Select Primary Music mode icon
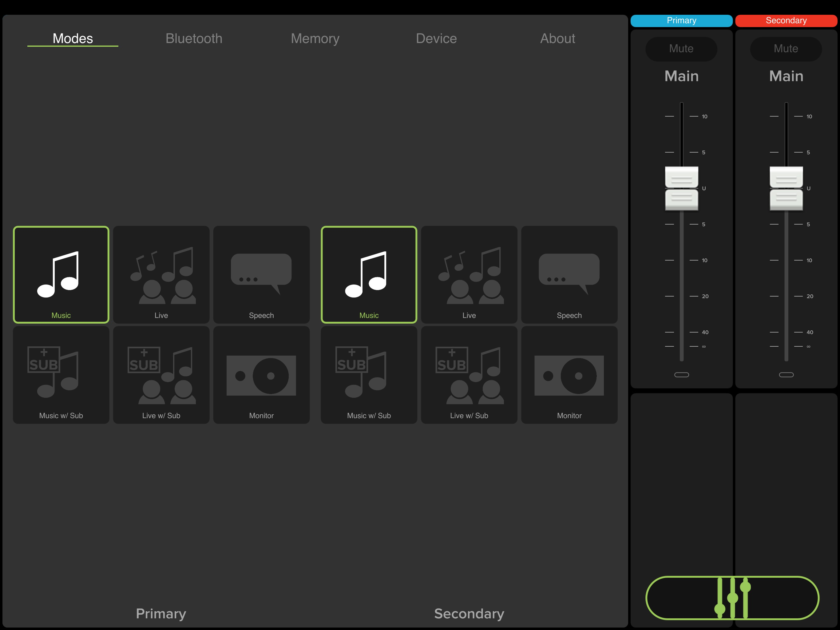The height and width of the screenshot is (630, 840). pos(61,274)
